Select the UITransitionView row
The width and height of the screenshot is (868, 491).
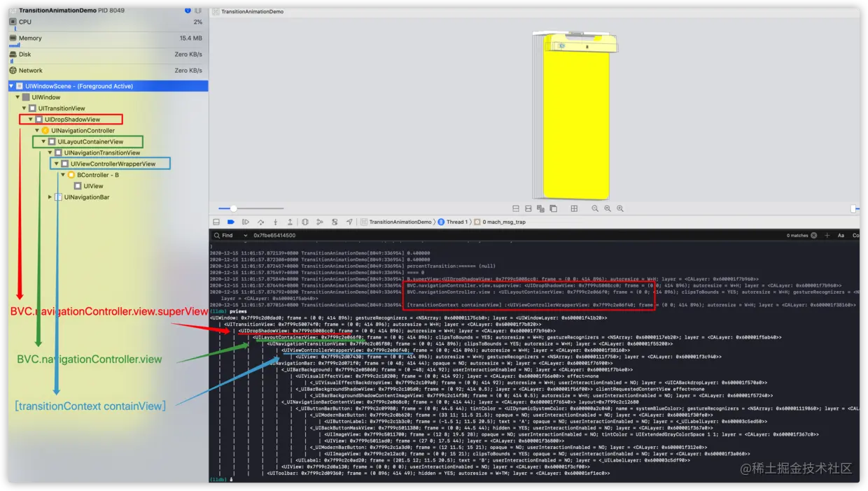[108, 108]
